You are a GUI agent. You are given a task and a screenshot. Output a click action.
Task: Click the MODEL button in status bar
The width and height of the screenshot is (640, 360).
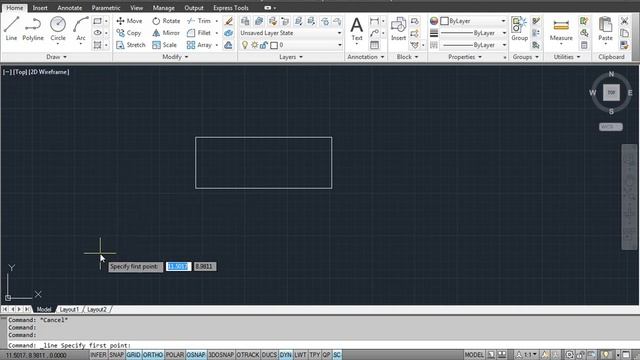tap(474, 355)
